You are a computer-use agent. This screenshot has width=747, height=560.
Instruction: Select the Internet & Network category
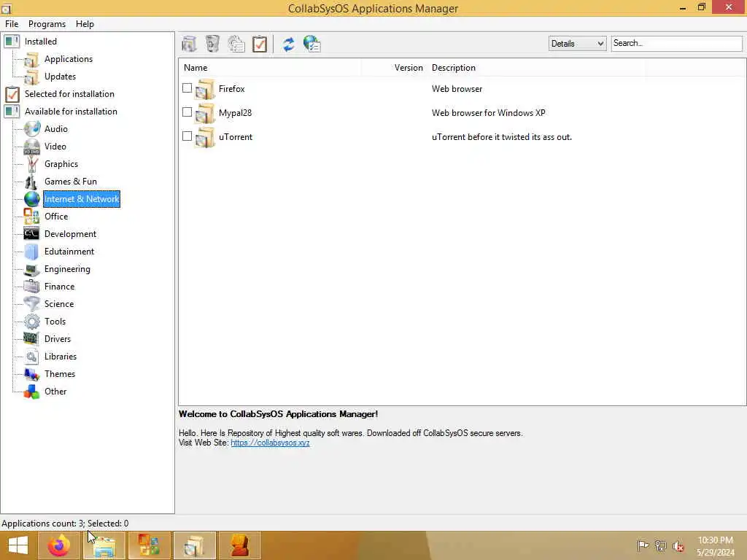tap(82, 199)
